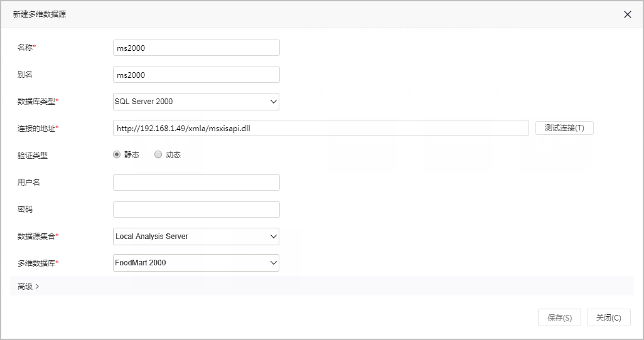Image resolution: width=644 pixels, height=340 pixels.
Task: Open the 数据库类型 dropdown showing SQL Server 2000
Action: click(x=196, y=102)
